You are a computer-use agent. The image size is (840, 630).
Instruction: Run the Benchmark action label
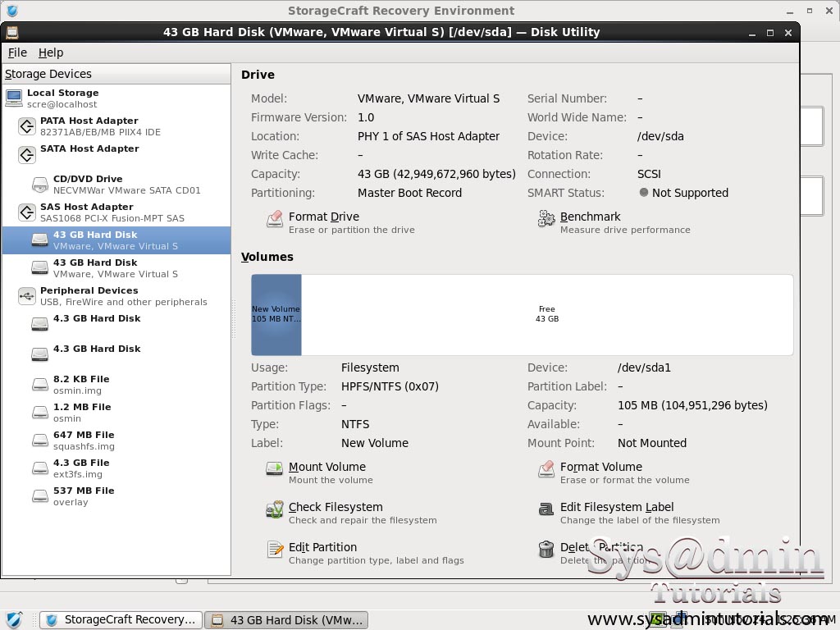[590, 217]
